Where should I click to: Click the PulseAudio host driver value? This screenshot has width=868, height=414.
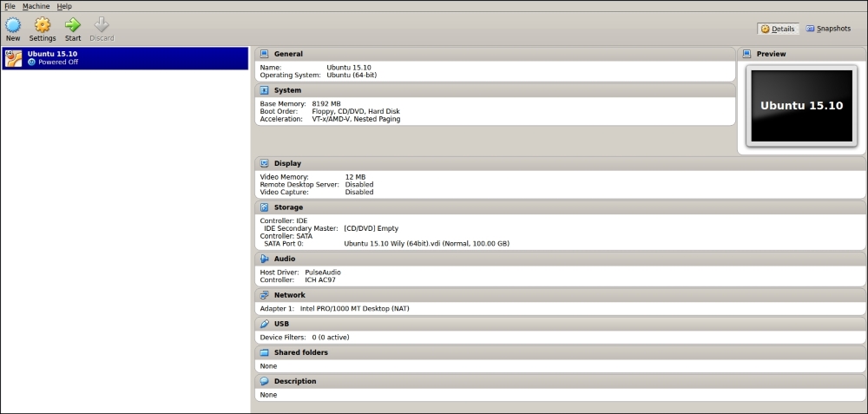323,273
